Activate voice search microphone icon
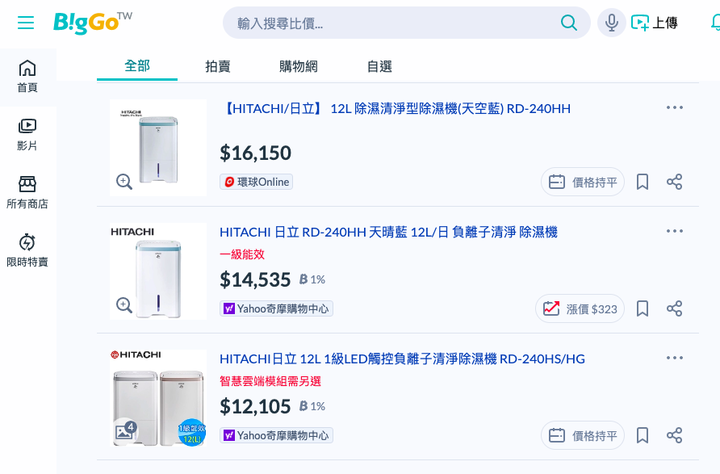Screen dimensions: 720x474 coord(611,23)
